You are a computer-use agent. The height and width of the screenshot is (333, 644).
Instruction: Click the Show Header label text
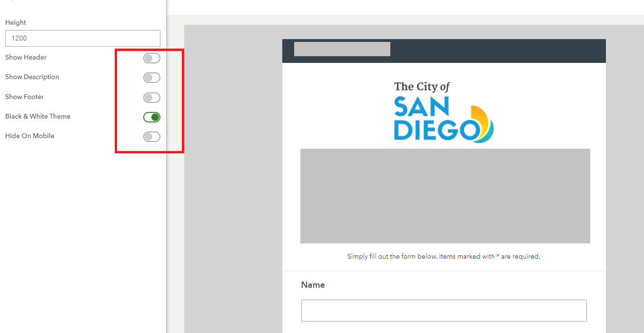click(x=26, y=57)
